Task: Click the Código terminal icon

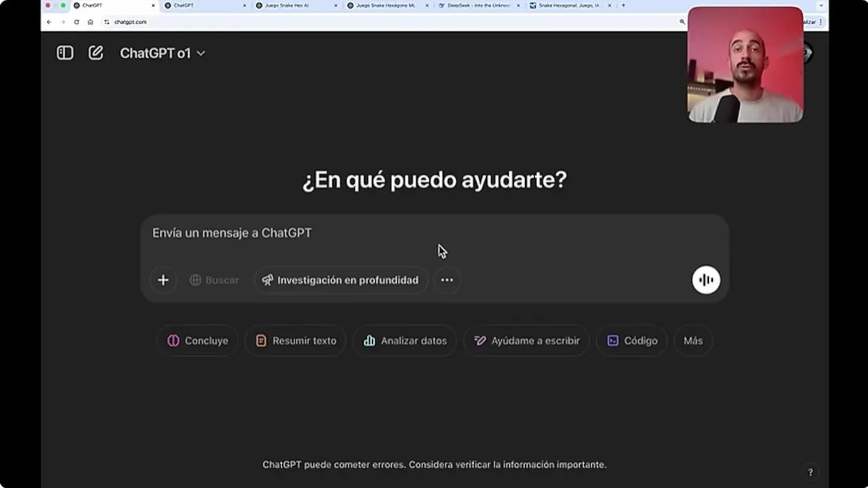Action: [x=613, y=341]
